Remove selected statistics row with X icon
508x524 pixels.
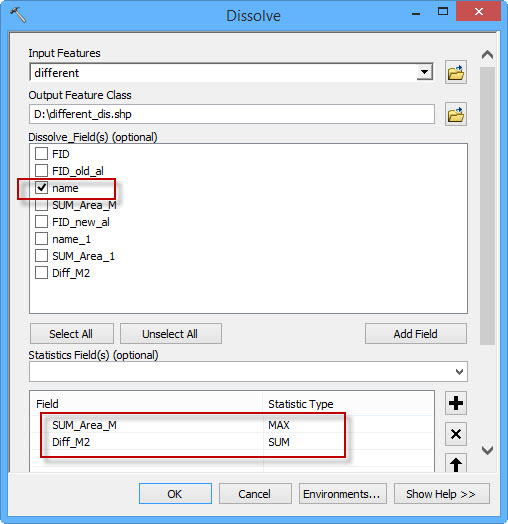[456, 434]
